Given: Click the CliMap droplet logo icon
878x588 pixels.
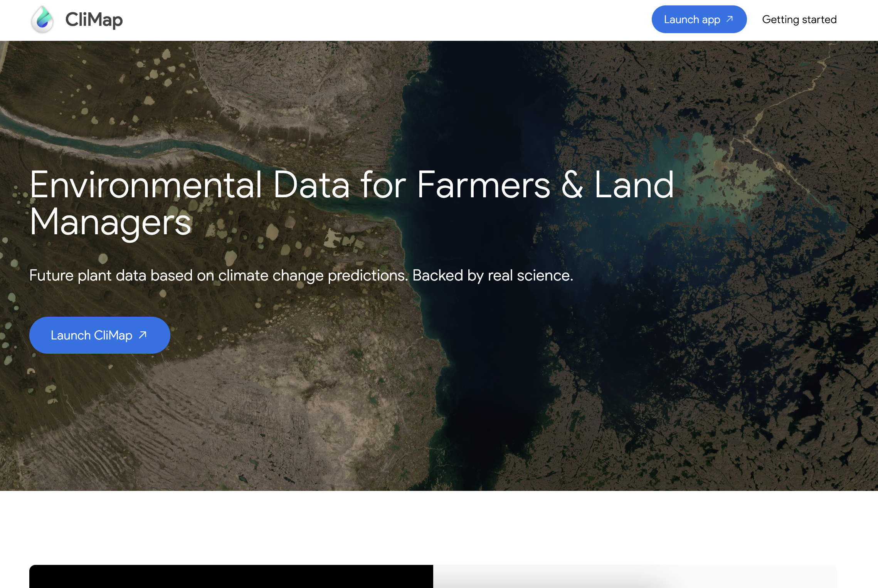Looking at the screenshot, I should click(x=42, y=20).
